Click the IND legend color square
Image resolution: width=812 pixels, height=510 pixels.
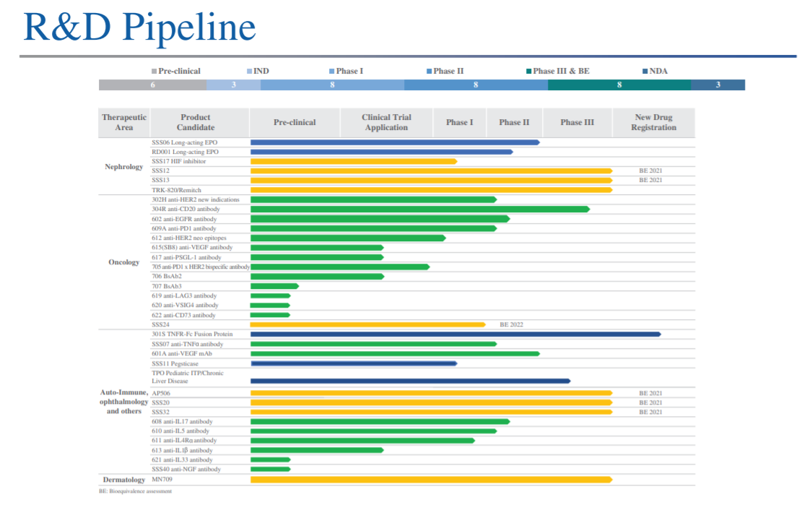point(249,72)
